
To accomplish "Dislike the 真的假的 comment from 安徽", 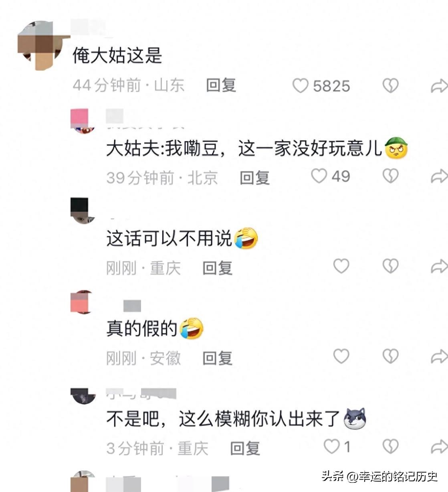I will pos(391,356).
